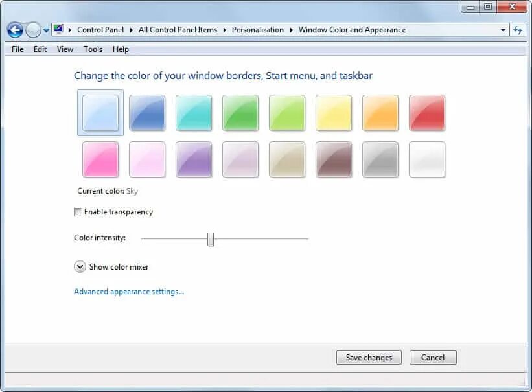
Task: Select the tan Taupe color swatch
Action: (287, 159)
